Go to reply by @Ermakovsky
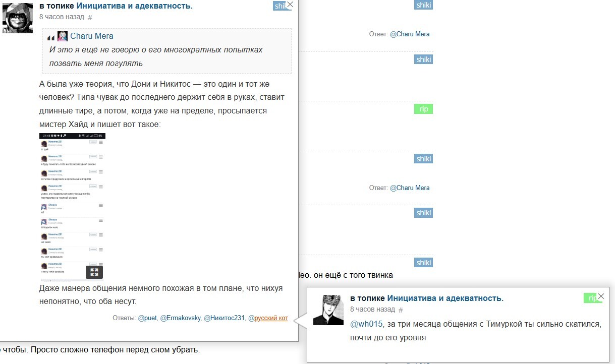Screen dimensions: 615x364 180,318
